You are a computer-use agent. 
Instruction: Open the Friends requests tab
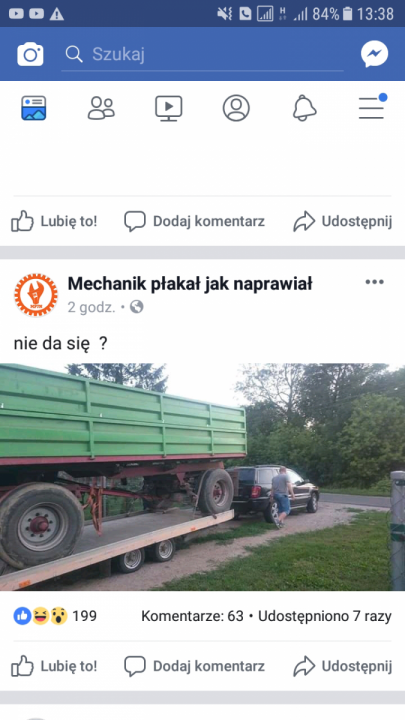[101, 108]
